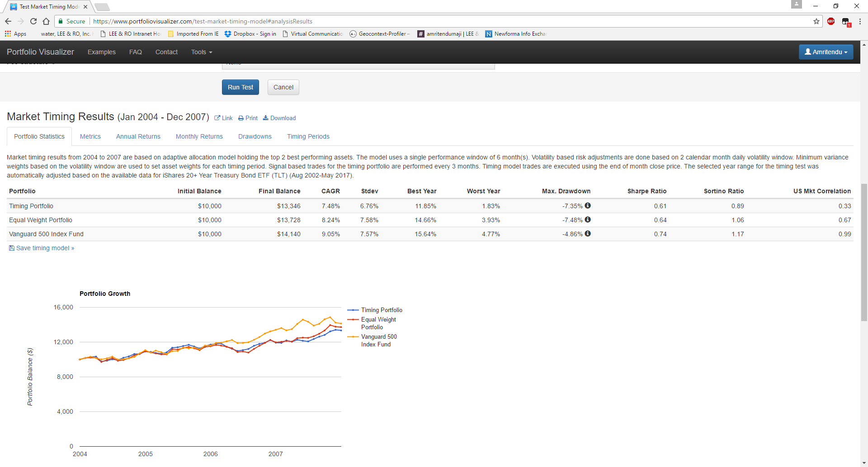
Task: Click the 1.17 Sortino ratio value
Action: click(x=738, y=234)
